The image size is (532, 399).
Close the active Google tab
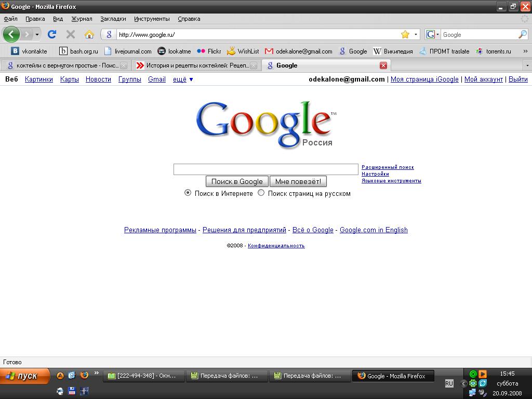pyautogui.click(x=383, y=65)
